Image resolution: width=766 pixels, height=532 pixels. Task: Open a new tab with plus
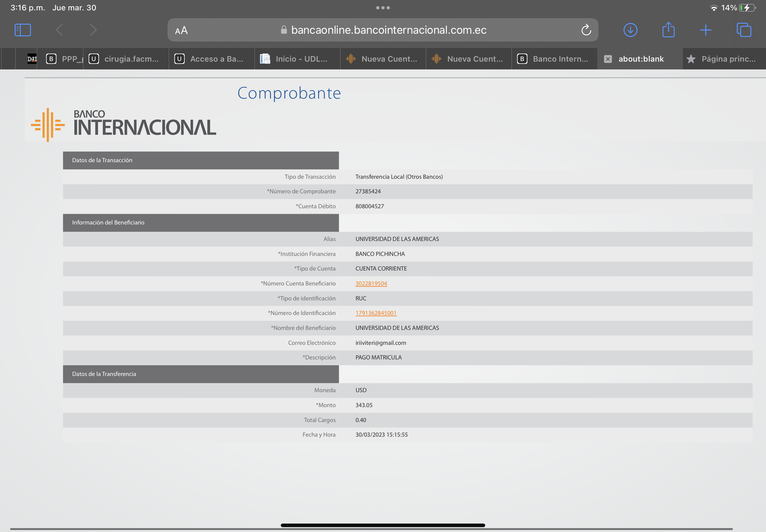[706, 30]
